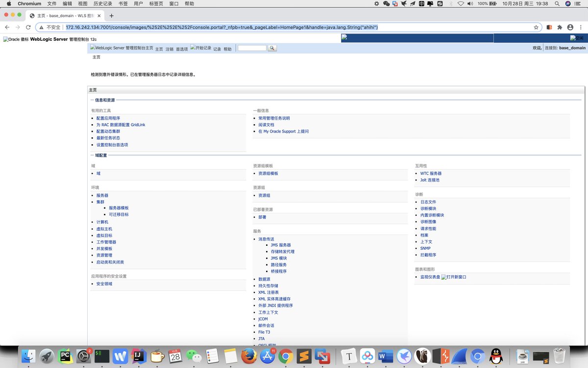Image resolution: width=588 pixels, height=368 pixels.
Task: Open the Chromium three-dot menu
Action: coord(581,27)
